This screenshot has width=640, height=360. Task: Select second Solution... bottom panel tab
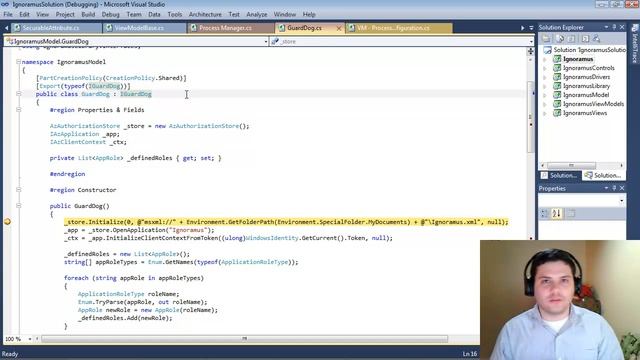pos(604,175)
